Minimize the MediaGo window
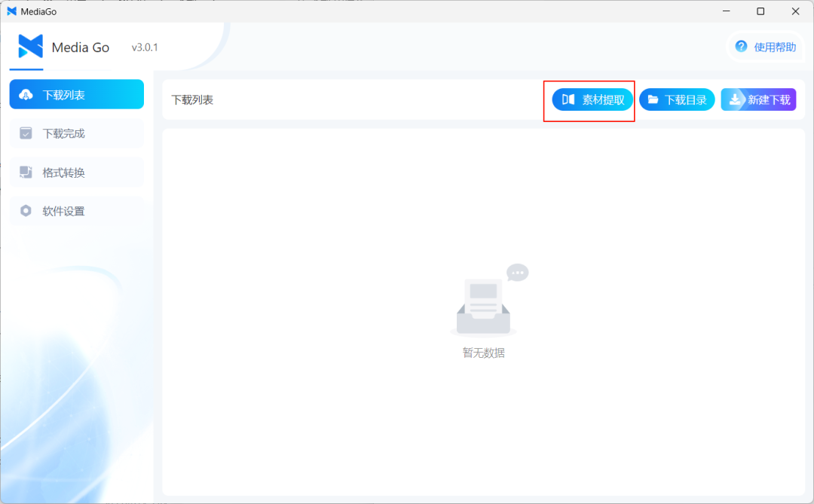 [727, 11]
